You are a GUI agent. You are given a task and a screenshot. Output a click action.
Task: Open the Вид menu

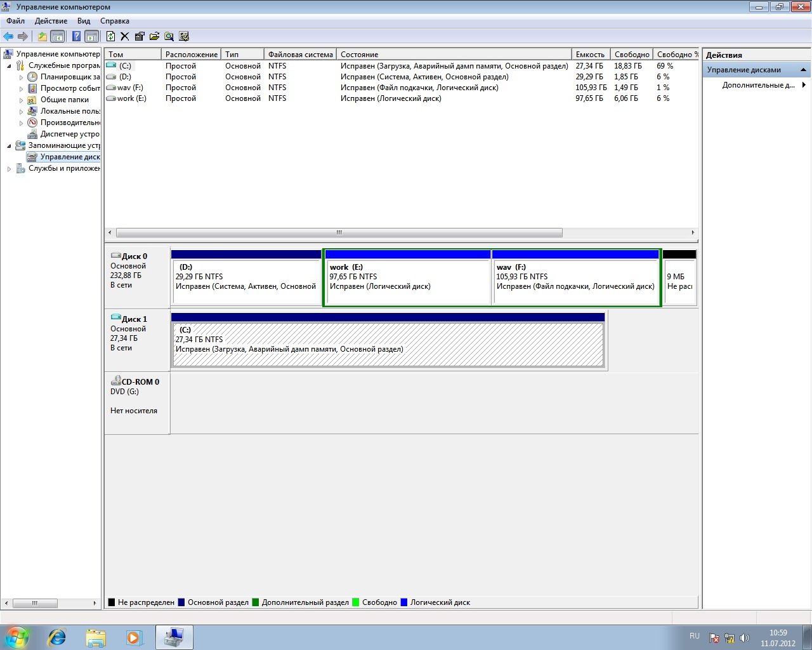click(84, 21)
